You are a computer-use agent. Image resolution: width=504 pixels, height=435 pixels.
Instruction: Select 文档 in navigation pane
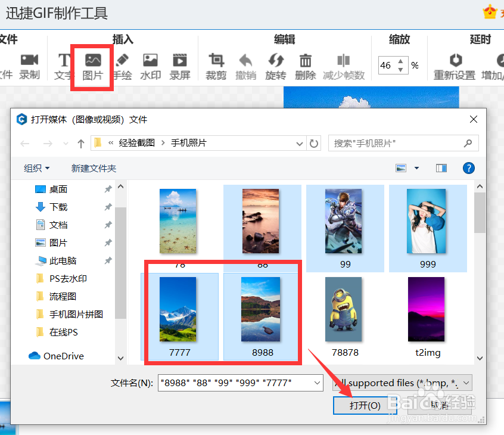tap(58, 225)
